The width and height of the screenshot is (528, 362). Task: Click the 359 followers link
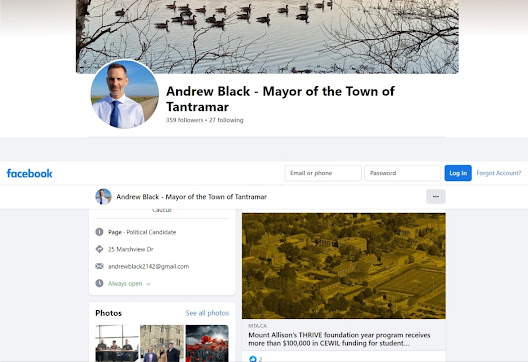tap(185, 120)
